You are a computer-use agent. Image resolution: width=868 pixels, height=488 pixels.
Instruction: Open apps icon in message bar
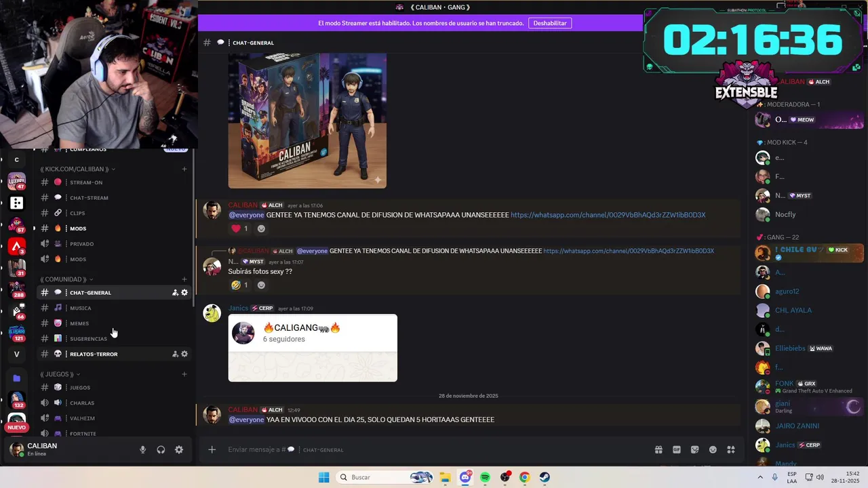(x=731, y=449)
